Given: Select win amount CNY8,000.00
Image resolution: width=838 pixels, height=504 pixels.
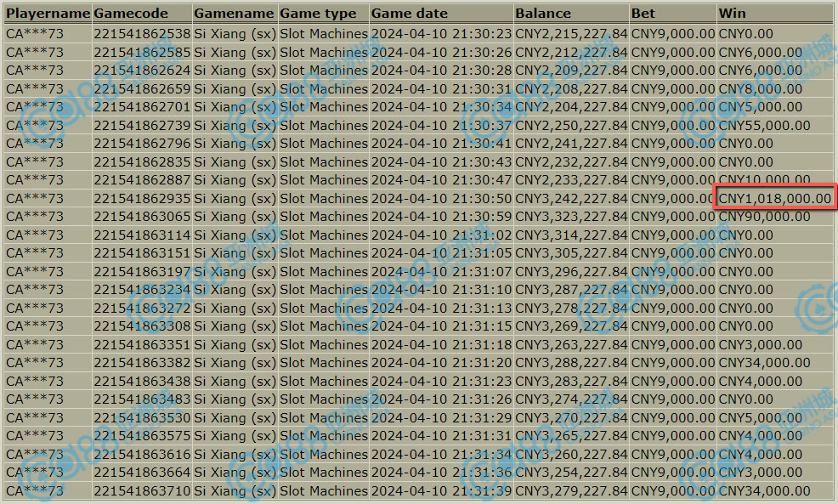Looking at the screenshot, I should (761, 88).
